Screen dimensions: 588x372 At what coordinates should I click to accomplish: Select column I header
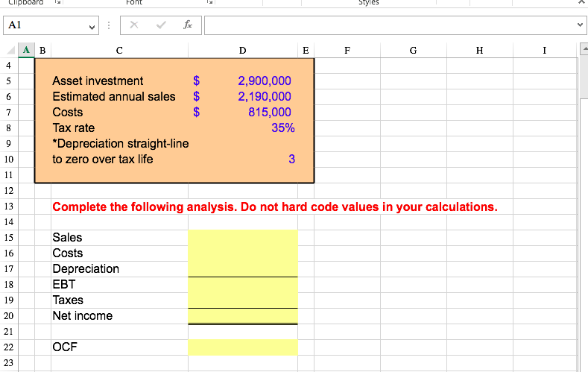point(545,50)
